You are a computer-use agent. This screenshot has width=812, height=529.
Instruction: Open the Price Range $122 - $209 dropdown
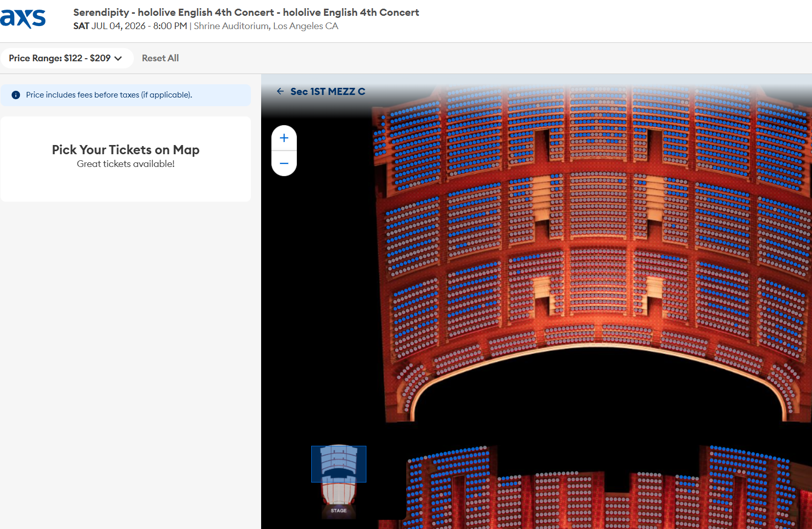click(x=67, y=58)
